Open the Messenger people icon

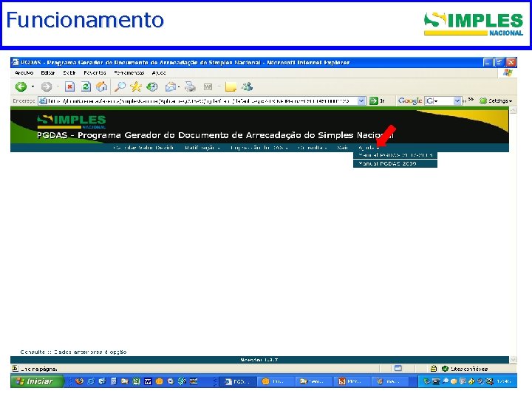(x=247, y=87)
